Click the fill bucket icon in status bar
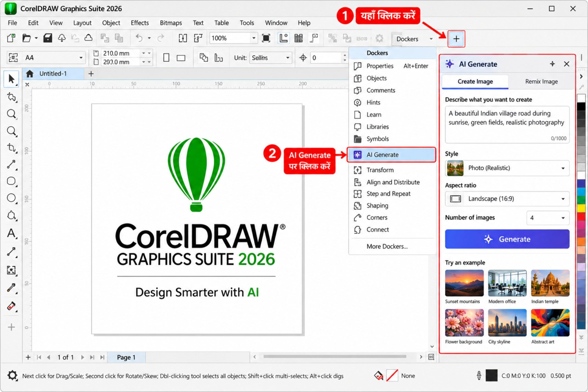The image size is (588, 392). click(x=379, y=375)
